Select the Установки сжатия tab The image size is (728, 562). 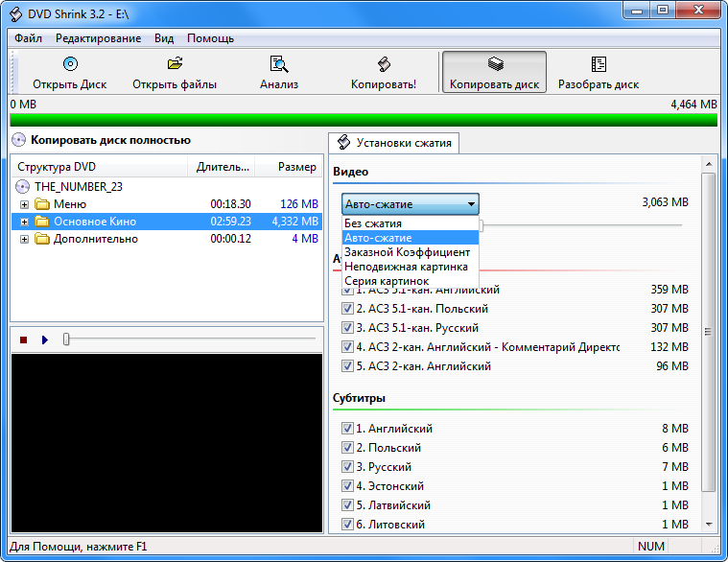393,143
